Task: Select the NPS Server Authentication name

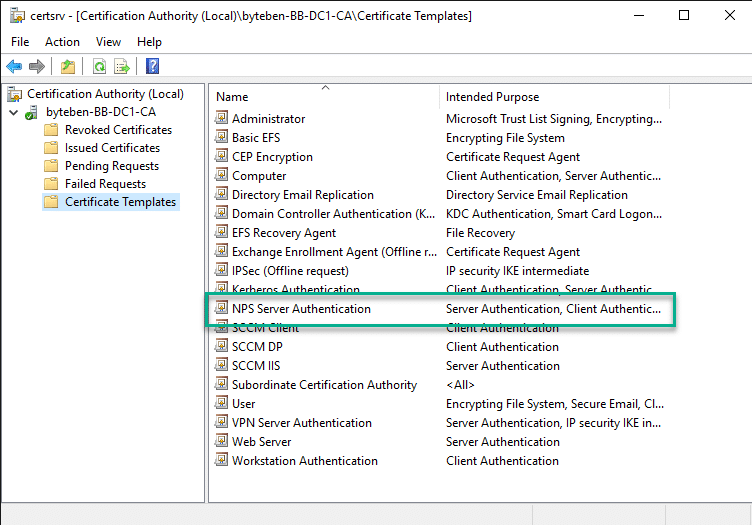Action: (x=301, y=309)
